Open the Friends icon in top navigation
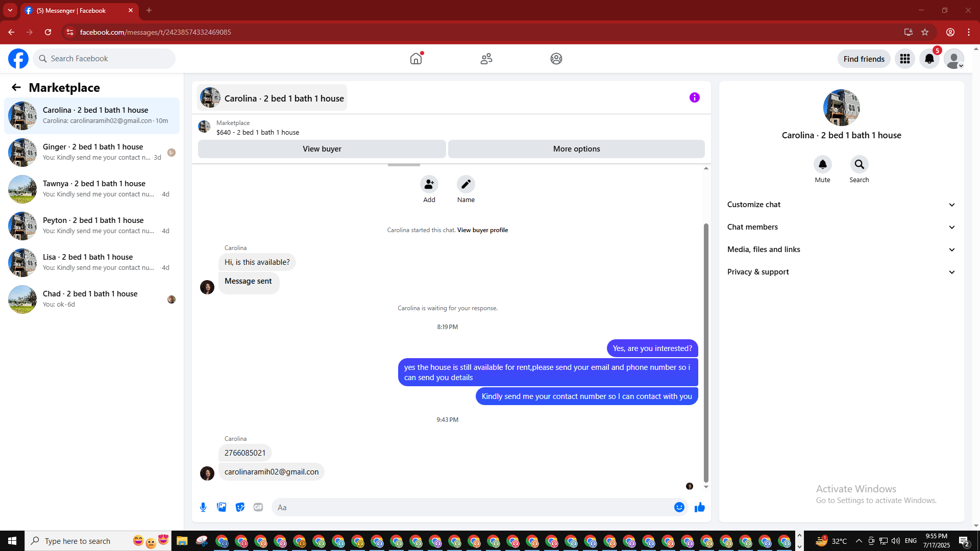The image size is (980, 551). point(486,59)
